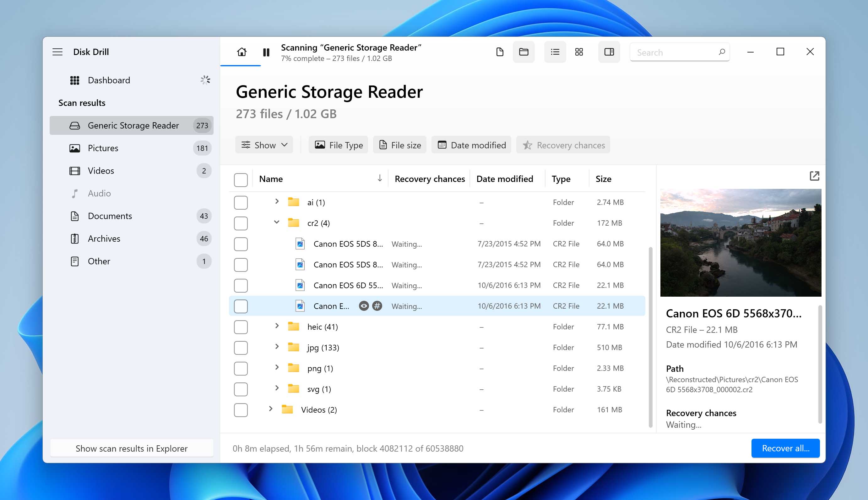Click the hex view icon on selected file
868x500 pixels.
377,306
